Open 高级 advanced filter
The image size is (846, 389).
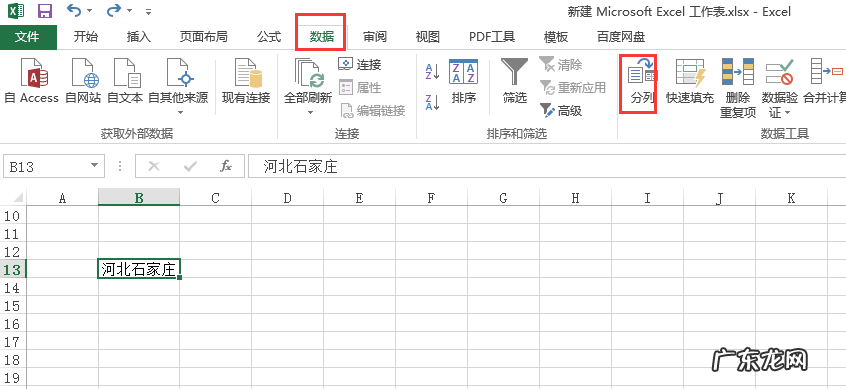click(561, 111)
